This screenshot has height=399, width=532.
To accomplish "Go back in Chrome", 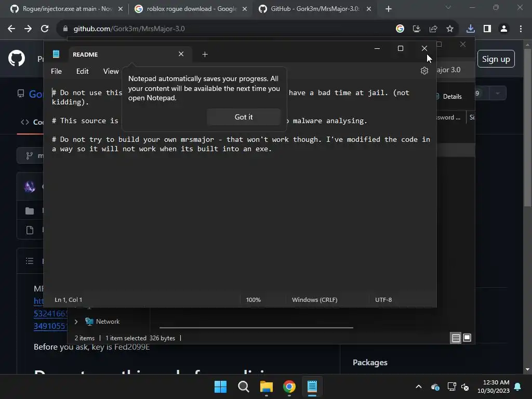I will 11,29.
